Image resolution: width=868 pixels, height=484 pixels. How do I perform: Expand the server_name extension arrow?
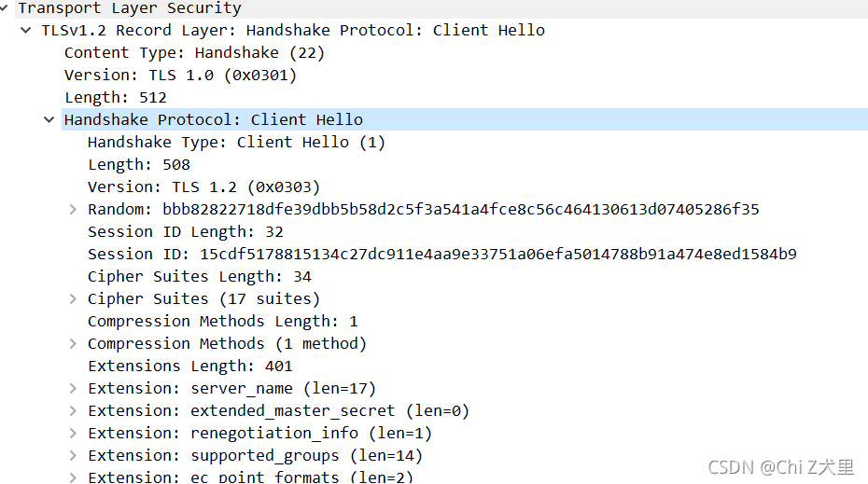click(73, 388)
